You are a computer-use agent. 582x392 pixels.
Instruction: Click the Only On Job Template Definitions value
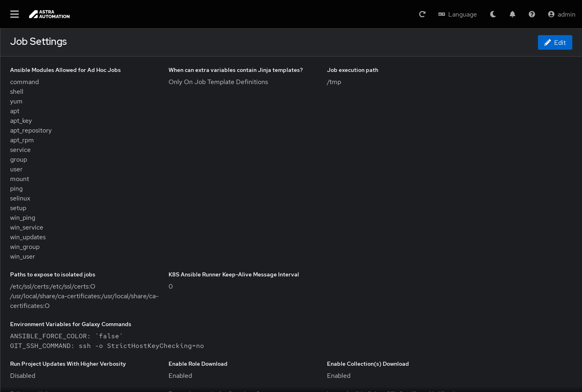(x=218, y=82)
